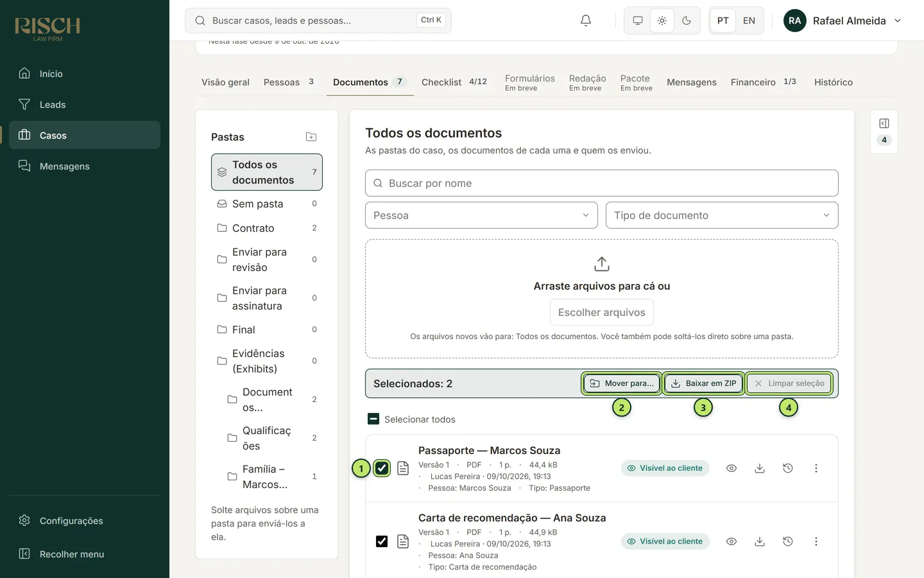This screenshot has width=924, height=578.
Task: Open the Histórico tab
Action: click(x=834, y=82)
